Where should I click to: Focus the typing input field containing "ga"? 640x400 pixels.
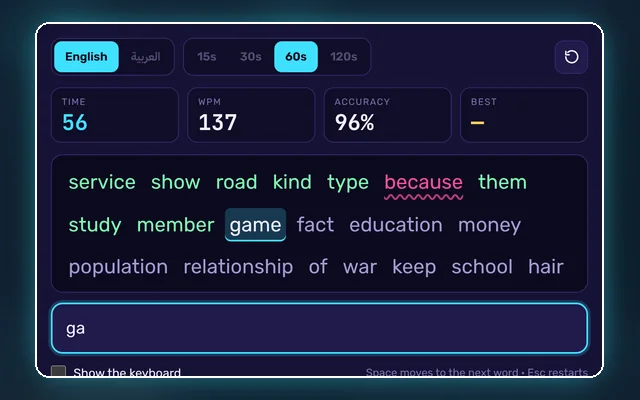[319, 328]
